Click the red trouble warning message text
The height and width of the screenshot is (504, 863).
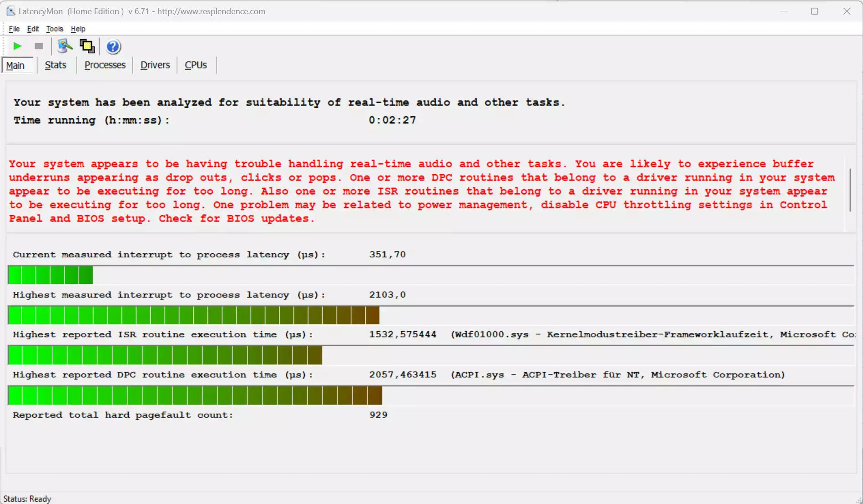(422, 191)
